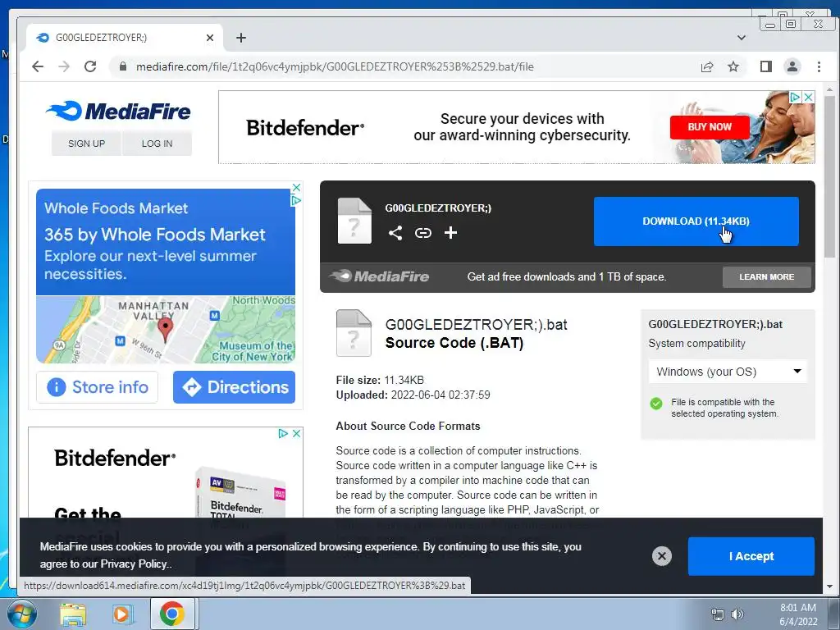Click the plus icon to save file
840x630 pixels.
coord(450,232)
